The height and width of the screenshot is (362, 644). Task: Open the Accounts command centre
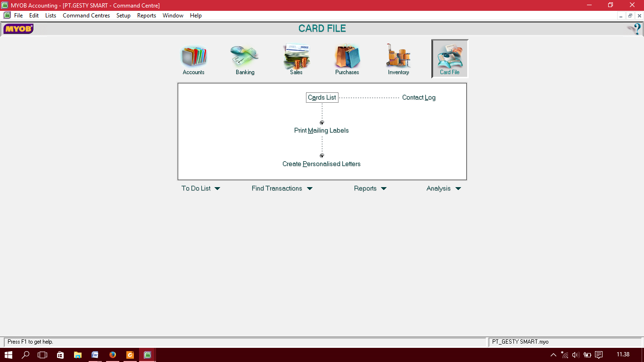[194, 60]
